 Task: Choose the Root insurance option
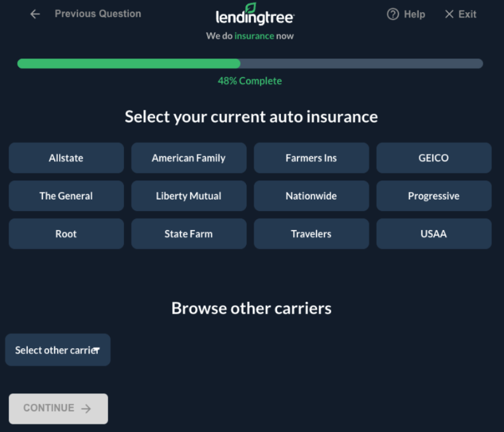tap(66, 234)
